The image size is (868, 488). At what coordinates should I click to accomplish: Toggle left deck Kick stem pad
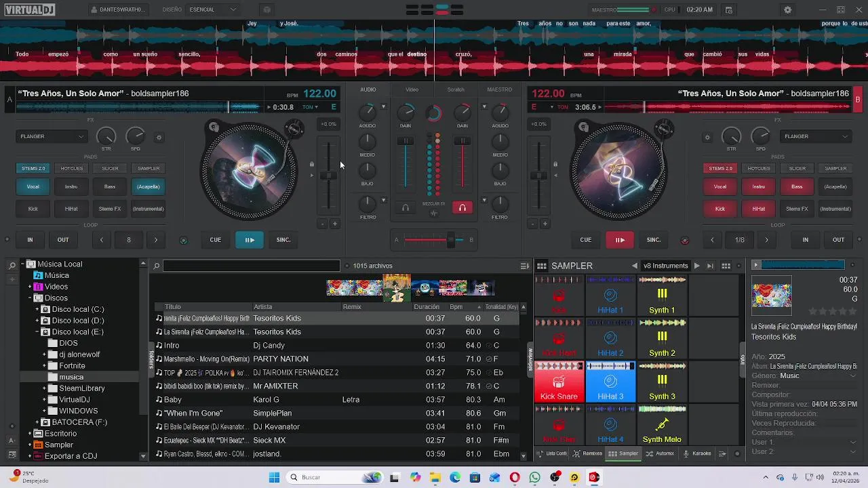33,209
